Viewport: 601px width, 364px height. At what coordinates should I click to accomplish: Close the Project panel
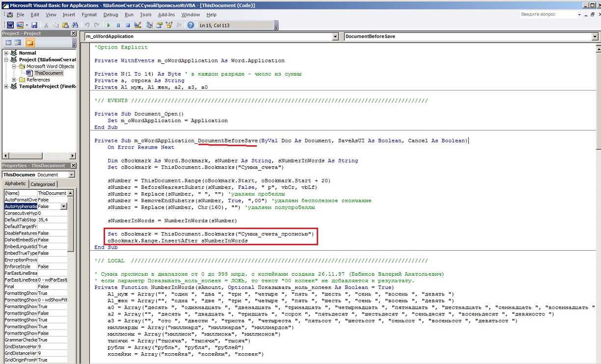74,33
